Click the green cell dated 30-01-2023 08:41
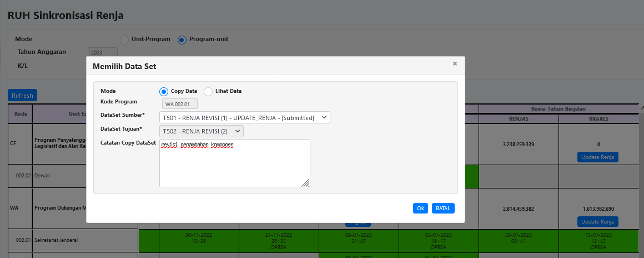 point(519,240)
